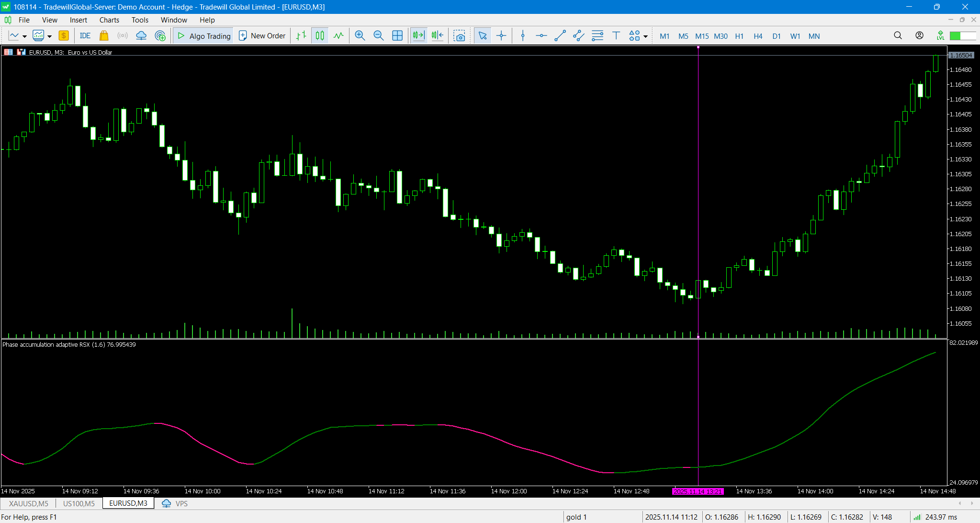The width and height of the screenshot is (980, 523).
Task: Click the zoom in magnifier icon
Action: [x=360, y=36]
